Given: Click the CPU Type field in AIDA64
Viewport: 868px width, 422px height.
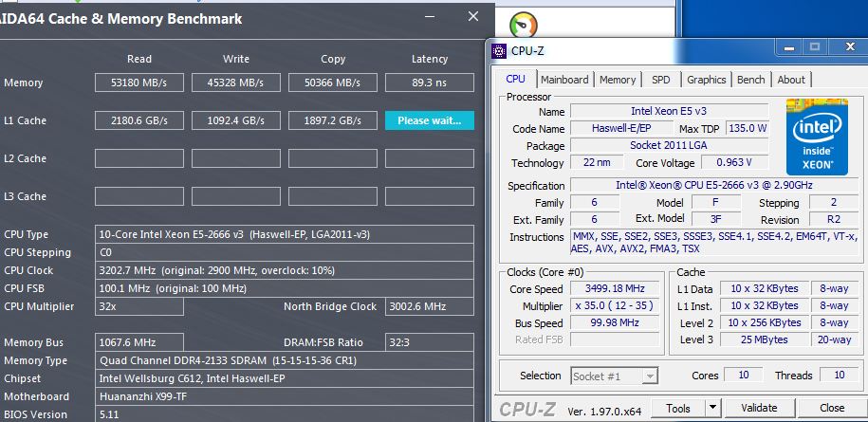Looking at the screenshot, I should pyautogui.click(x=284, y=234).
